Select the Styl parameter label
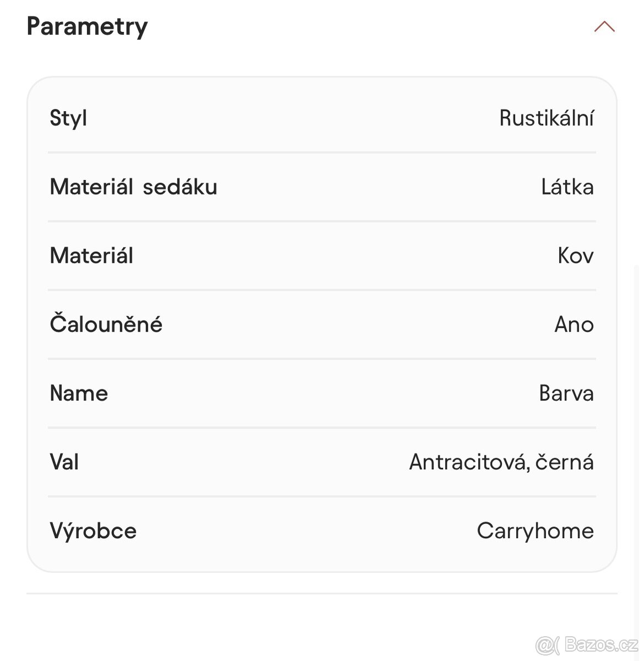644x661 pixels. tap(68, 118)
